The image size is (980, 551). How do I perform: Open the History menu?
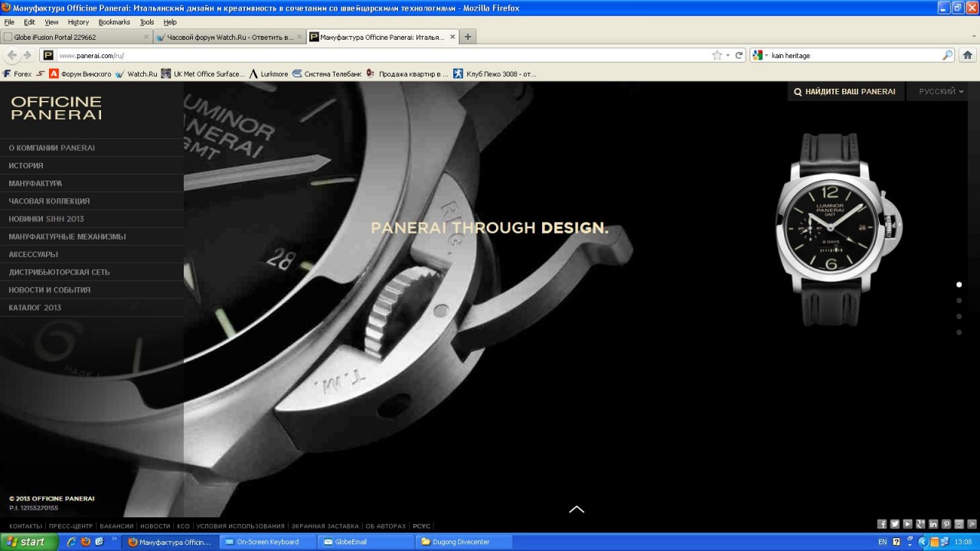tap(78, 22)
